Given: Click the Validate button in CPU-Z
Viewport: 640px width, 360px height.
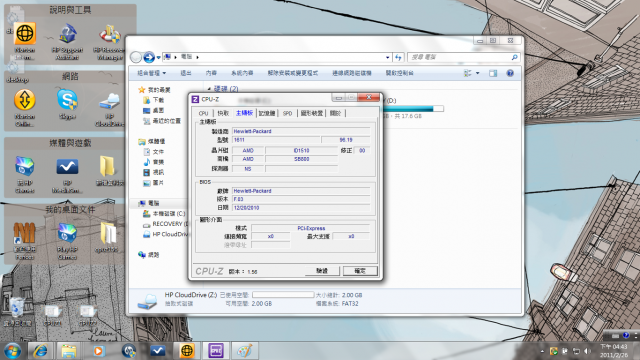Looking at the screenshot, I should [322, 271].
